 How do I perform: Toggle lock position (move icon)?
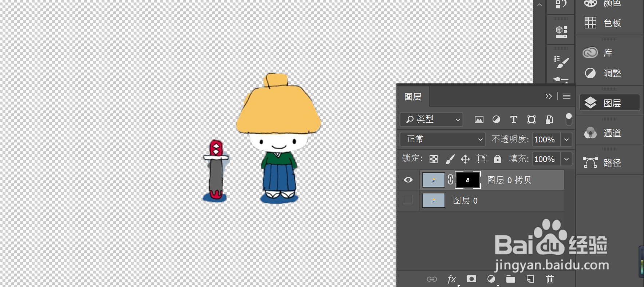tap(465, 159)
